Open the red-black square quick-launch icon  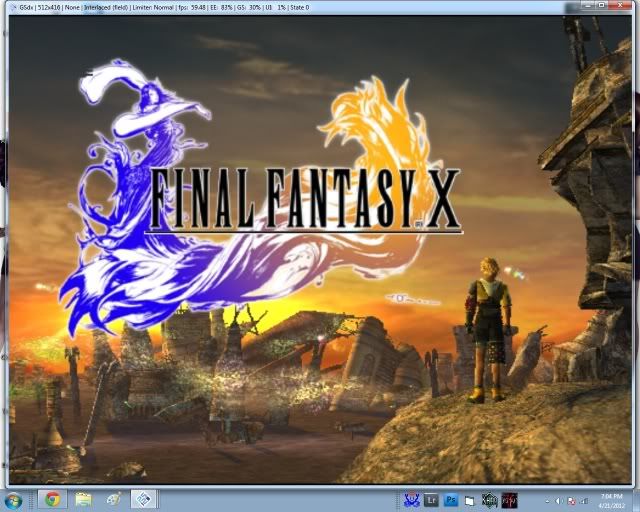click(509, 501)
